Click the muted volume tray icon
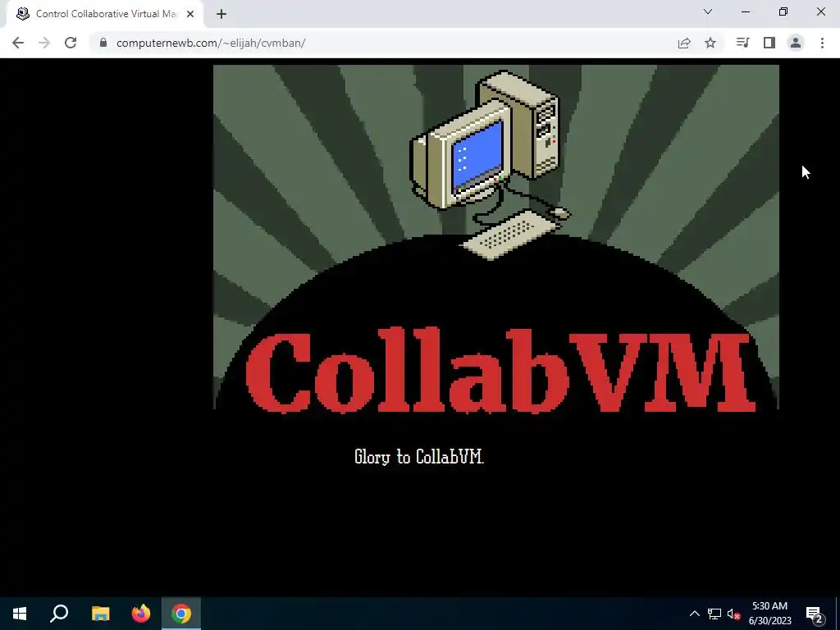Viewport: 840px width, 630px height. [x=733, y=614]
